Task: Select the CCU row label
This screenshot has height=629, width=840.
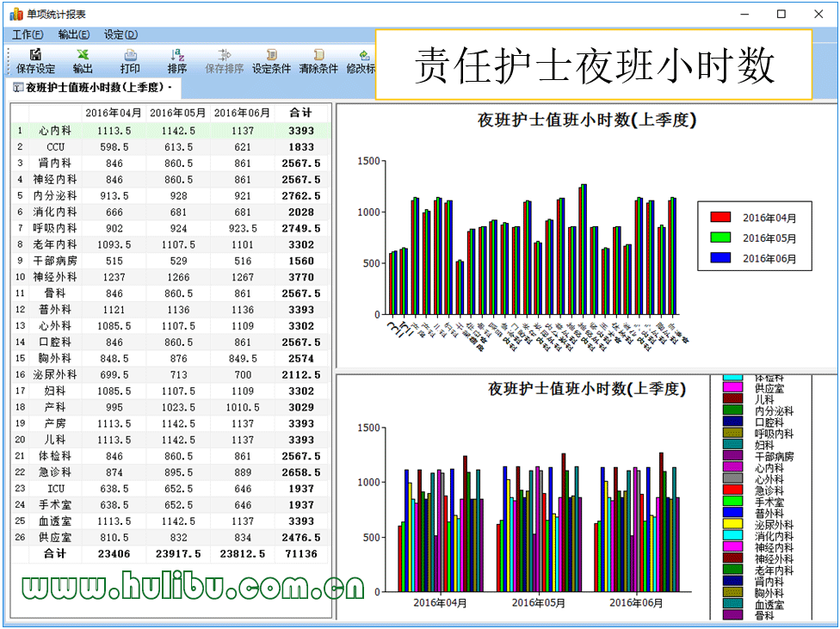Action: [54, 147]
